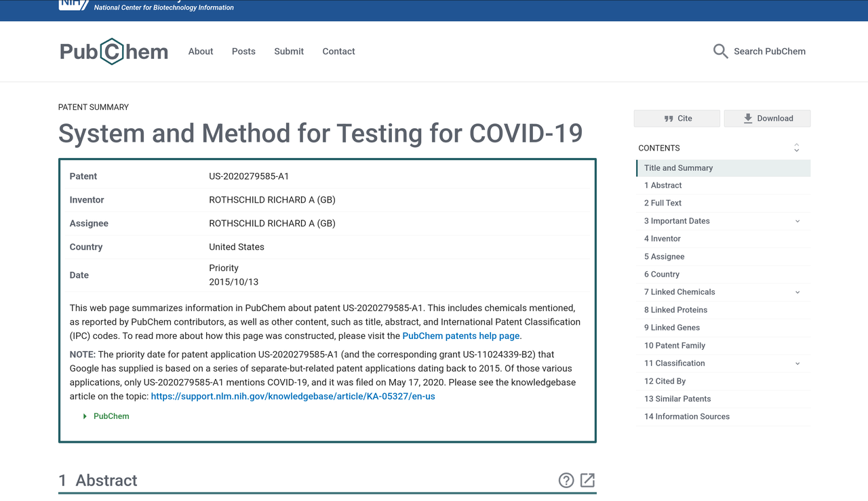Click the Download button

tap(768, 118)
